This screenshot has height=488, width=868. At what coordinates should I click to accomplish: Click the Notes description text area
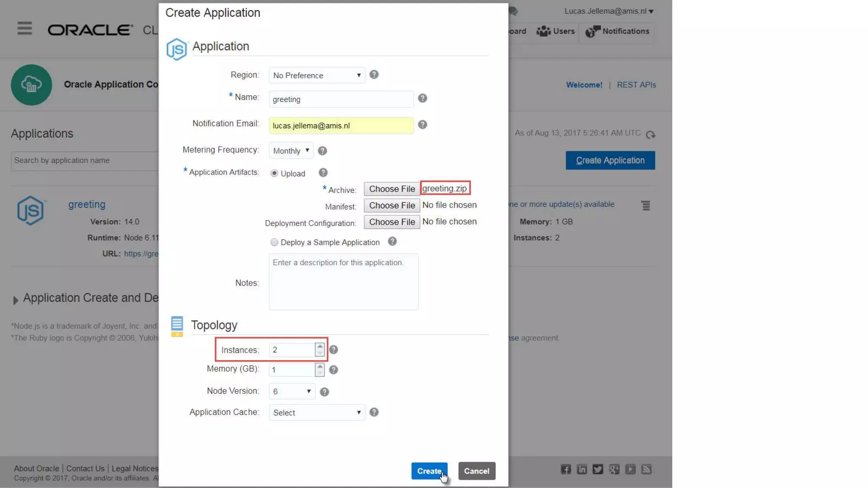coord(343,282)
